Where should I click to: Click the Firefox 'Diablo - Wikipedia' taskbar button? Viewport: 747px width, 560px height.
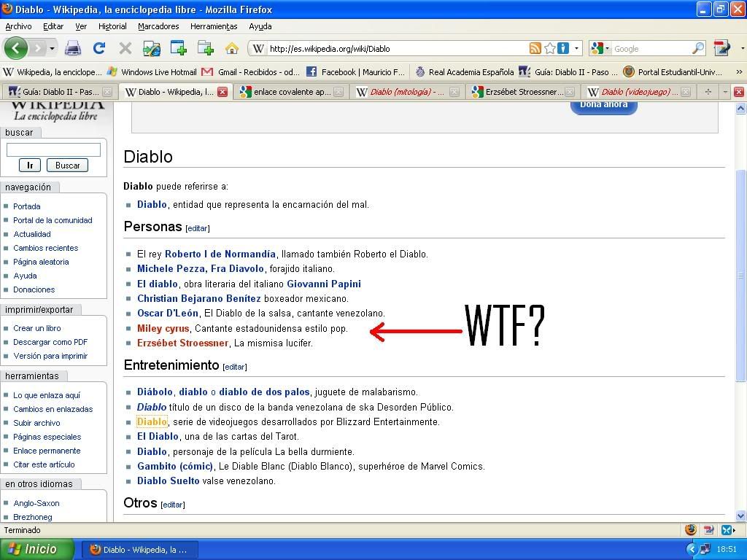tap(140, 550)
